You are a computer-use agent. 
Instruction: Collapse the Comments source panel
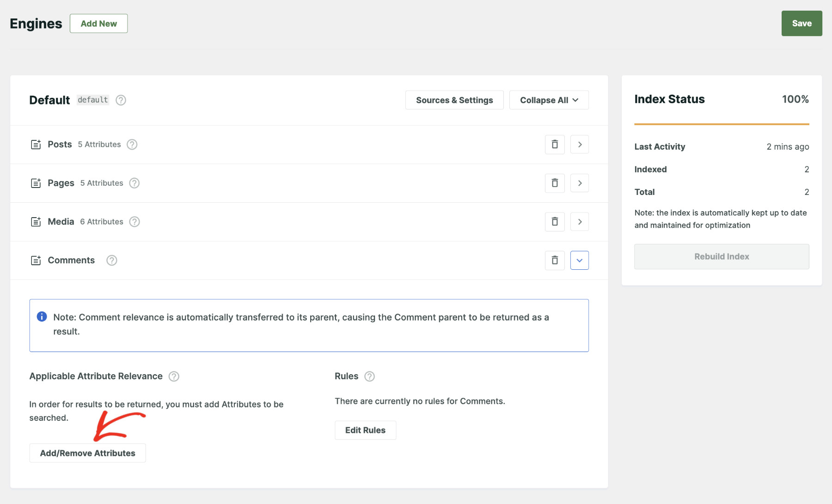point(580,260)
